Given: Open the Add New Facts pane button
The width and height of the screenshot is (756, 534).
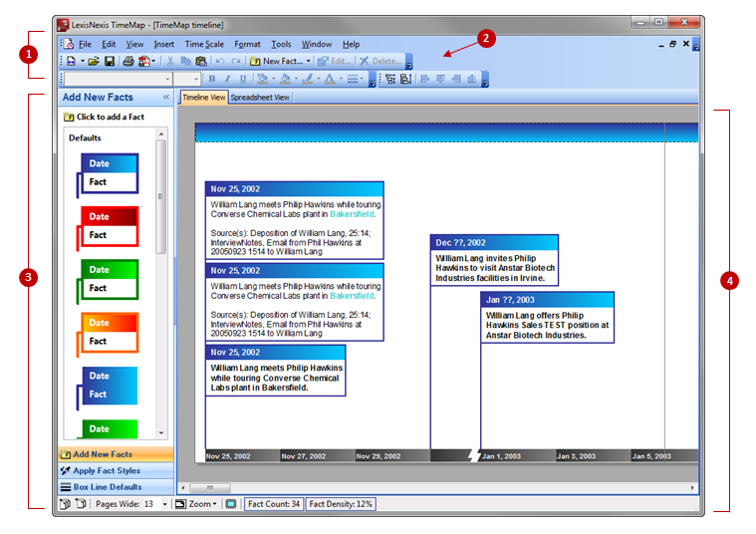Looking at the screenshot, I should (x=116, y=454).
